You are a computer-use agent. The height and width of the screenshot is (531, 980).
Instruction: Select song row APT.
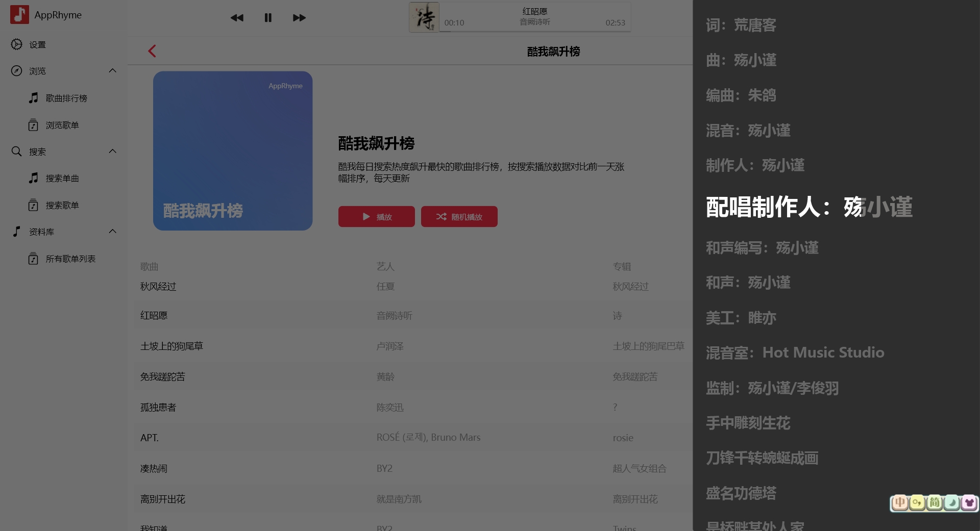(413, 438)
